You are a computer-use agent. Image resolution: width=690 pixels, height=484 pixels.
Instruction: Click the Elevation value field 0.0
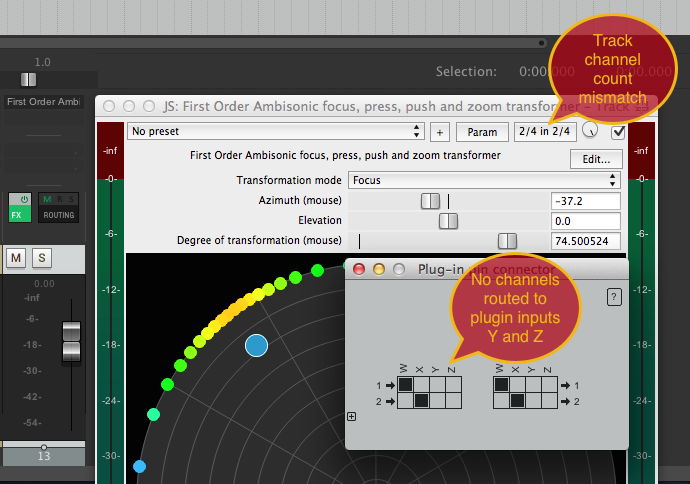[x=586, y=221]
